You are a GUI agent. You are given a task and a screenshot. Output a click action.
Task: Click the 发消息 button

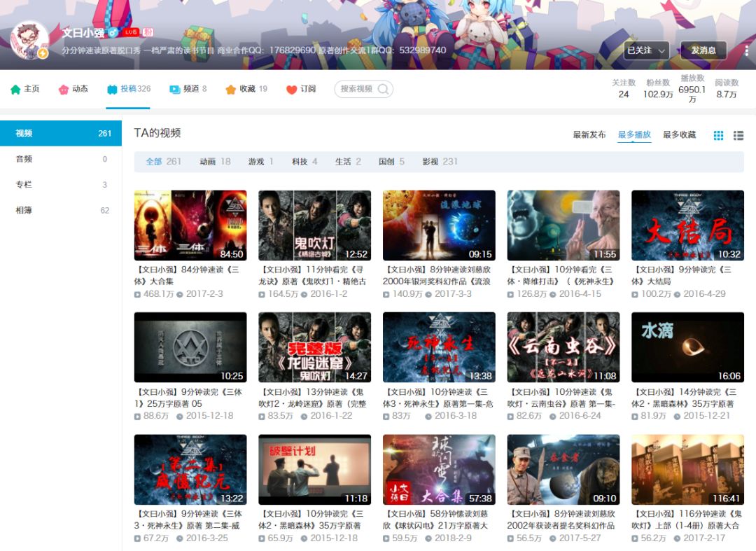coord(703,50)
